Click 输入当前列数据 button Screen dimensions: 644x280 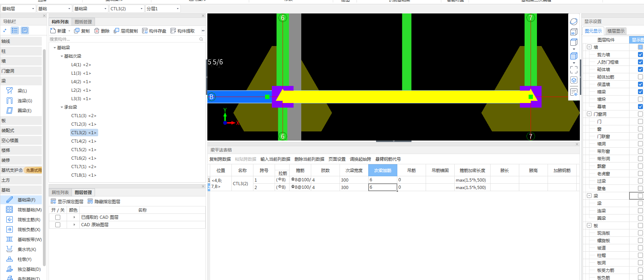point(275,159)
